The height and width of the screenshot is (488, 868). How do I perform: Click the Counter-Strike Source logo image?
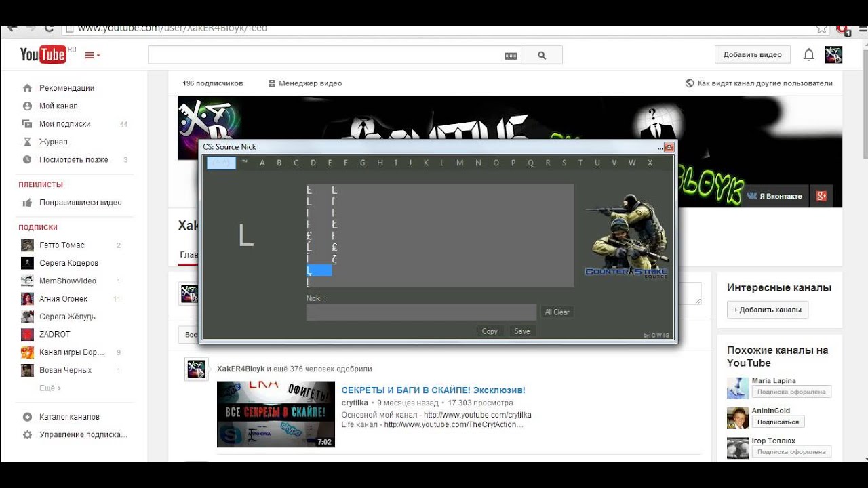pos(626,236)
